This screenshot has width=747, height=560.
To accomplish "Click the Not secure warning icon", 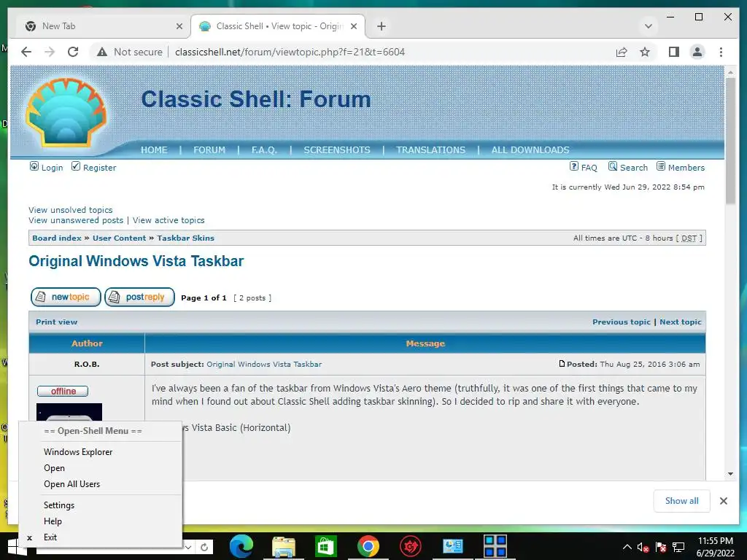I will pos(102,52).
